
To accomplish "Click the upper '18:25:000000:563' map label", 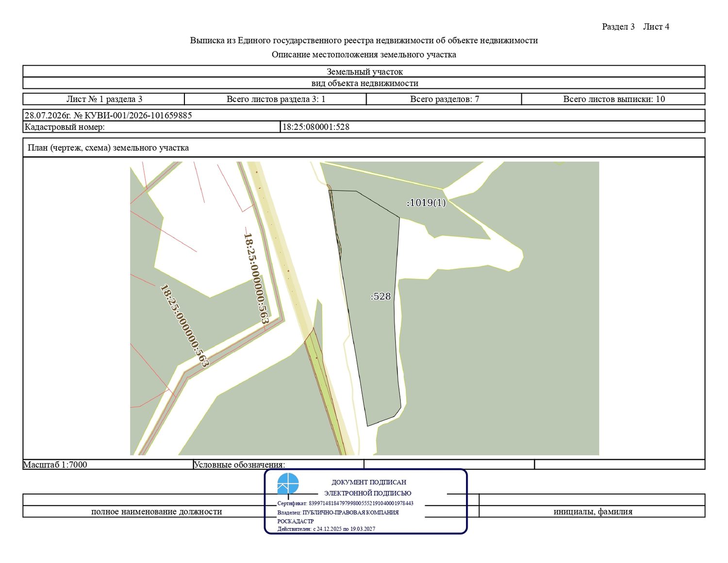I will pyautogui.click(x=256, y=278).
